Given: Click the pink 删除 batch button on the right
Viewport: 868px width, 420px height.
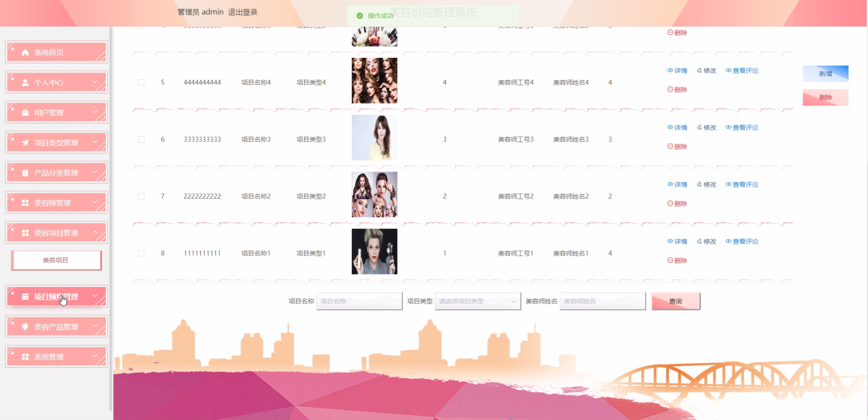Looking at the screenshot, I should pyautogui.click(x=826, y=97).
